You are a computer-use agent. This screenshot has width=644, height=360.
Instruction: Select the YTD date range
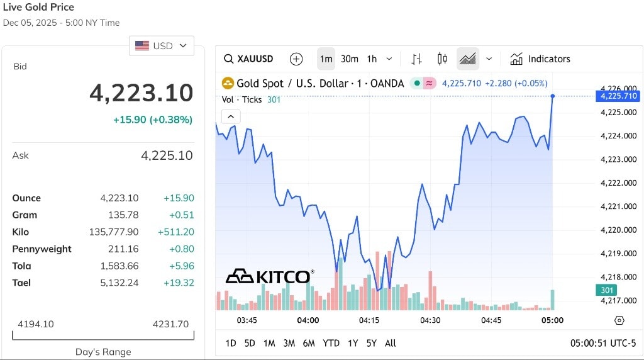(x=331, y=343)
